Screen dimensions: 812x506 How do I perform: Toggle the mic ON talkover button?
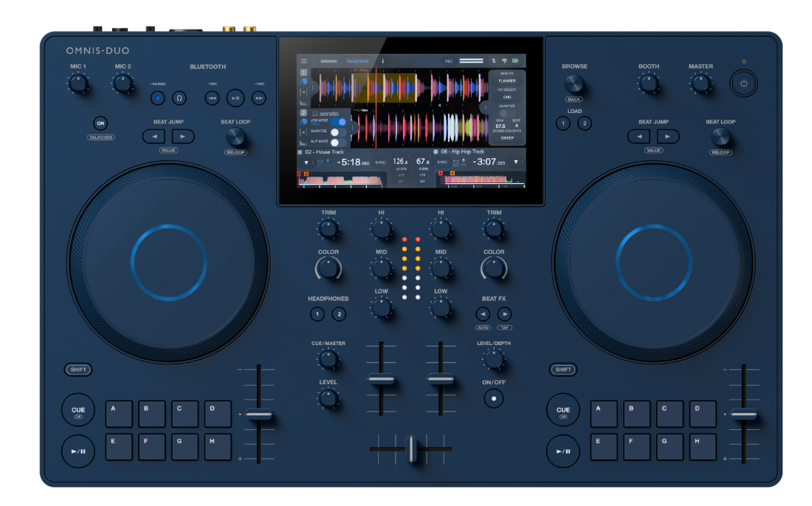(100, 123)
